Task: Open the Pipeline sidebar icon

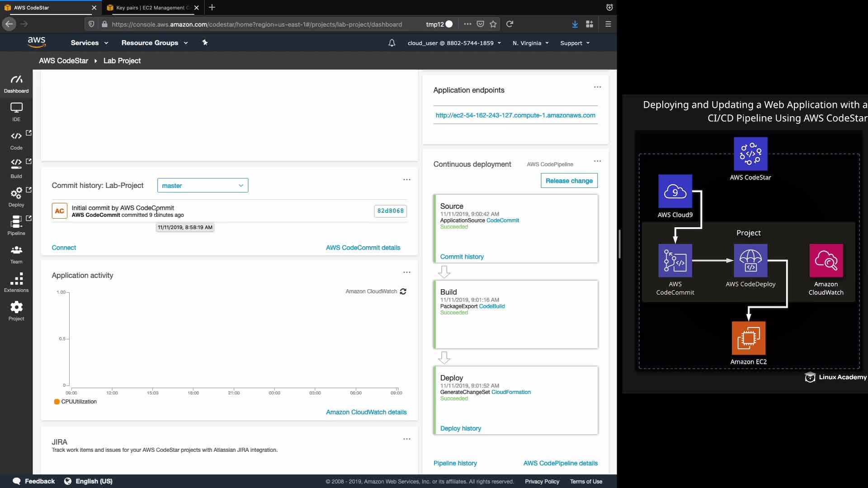Action: point(16,225)
